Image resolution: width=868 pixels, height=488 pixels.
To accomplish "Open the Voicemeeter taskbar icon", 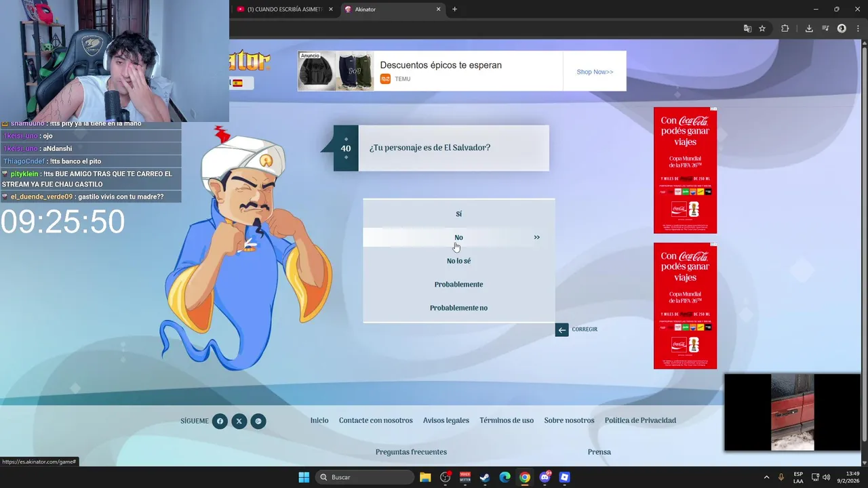I will click(465, 477).
